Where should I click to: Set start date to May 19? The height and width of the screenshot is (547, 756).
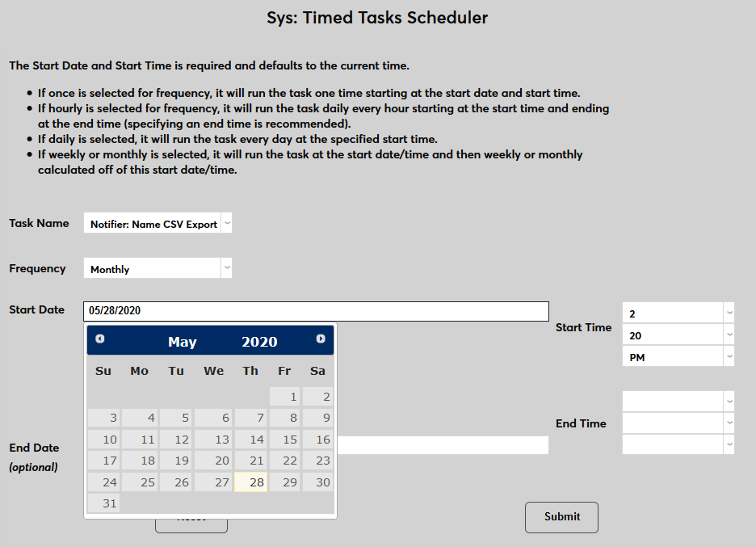coord(175,461)
